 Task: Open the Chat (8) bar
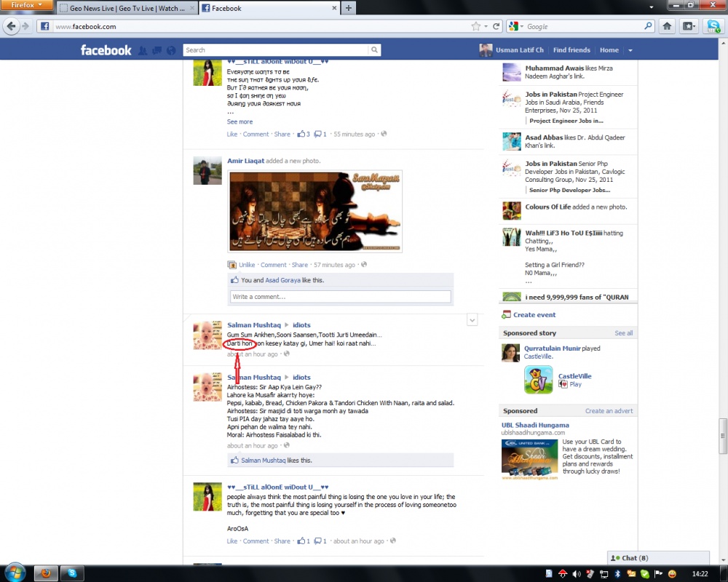point(630,558)
